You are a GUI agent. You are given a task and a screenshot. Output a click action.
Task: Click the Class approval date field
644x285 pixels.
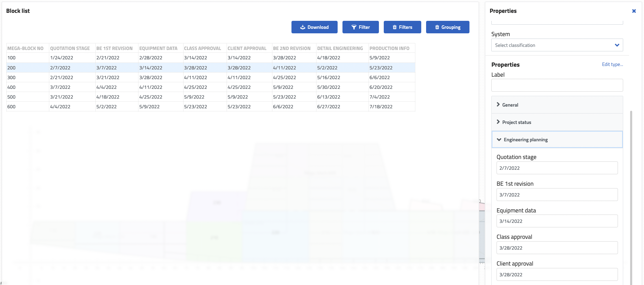coord(557,248)
